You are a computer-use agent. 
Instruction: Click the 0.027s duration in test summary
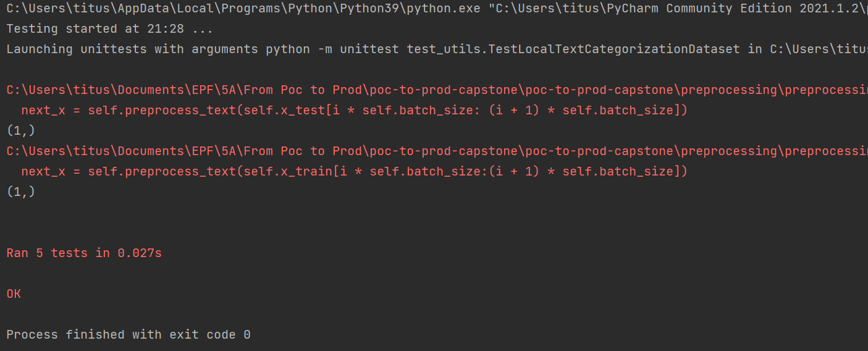pos(140,253)
